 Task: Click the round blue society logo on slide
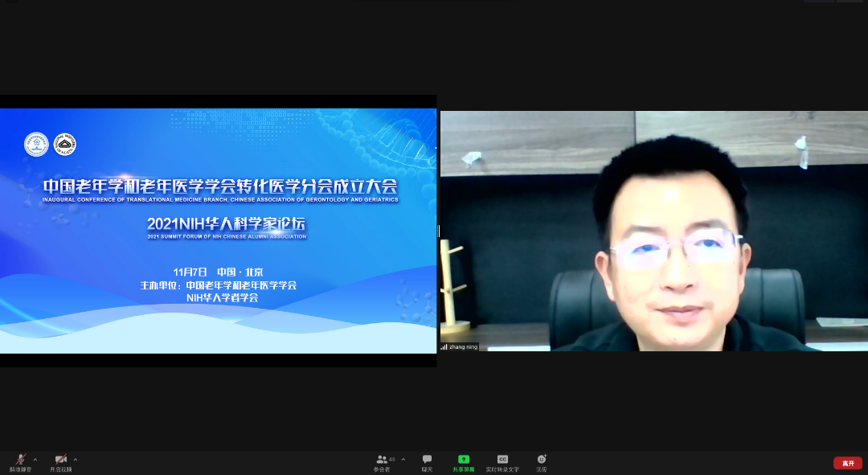[36, 145]
